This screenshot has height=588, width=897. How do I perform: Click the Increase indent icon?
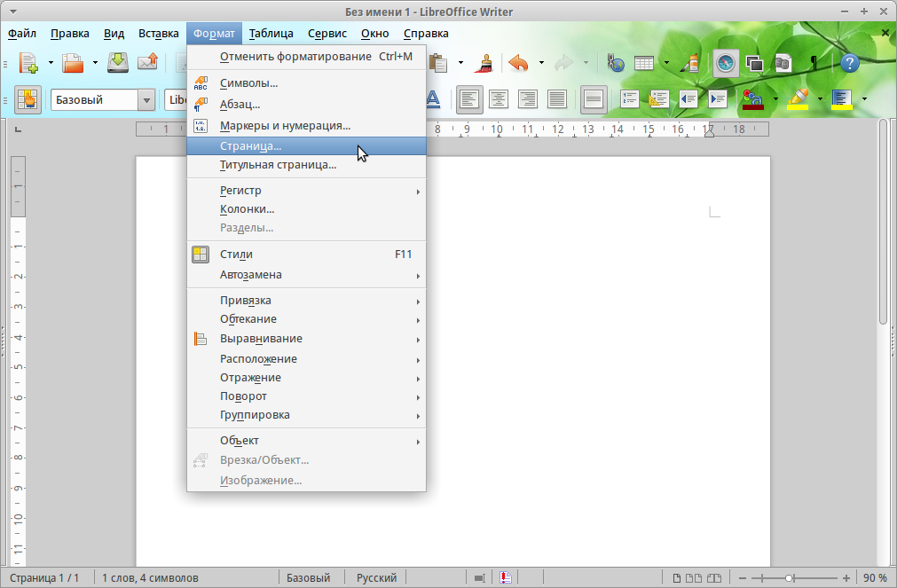[718, 99]
